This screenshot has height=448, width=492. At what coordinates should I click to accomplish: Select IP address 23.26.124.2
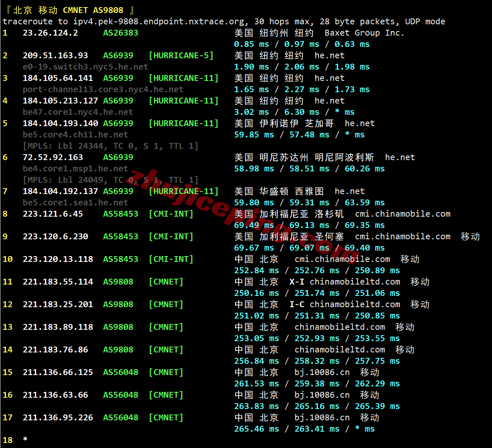pyautogui.click(x=50, y=33)
